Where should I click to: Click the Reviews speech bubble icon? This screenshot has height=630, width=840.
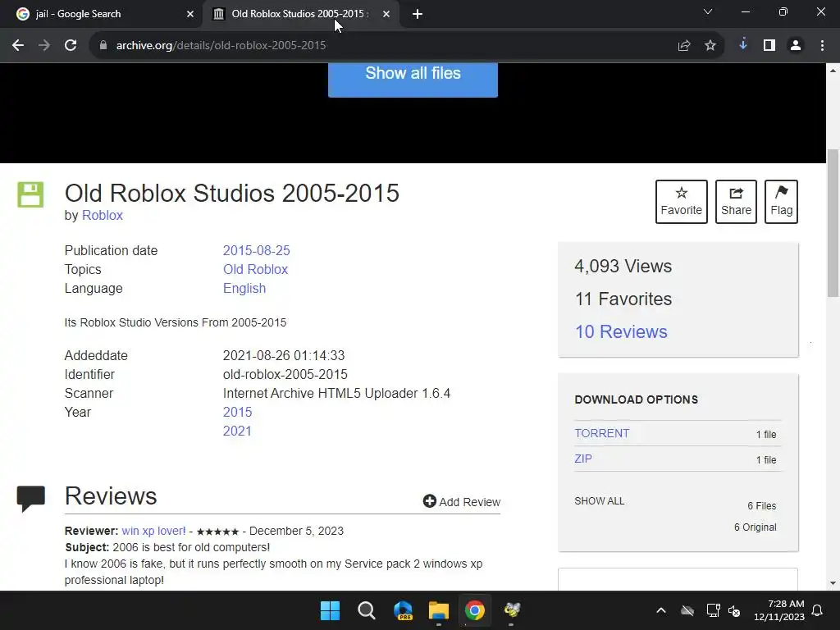[x=30, y=498]
